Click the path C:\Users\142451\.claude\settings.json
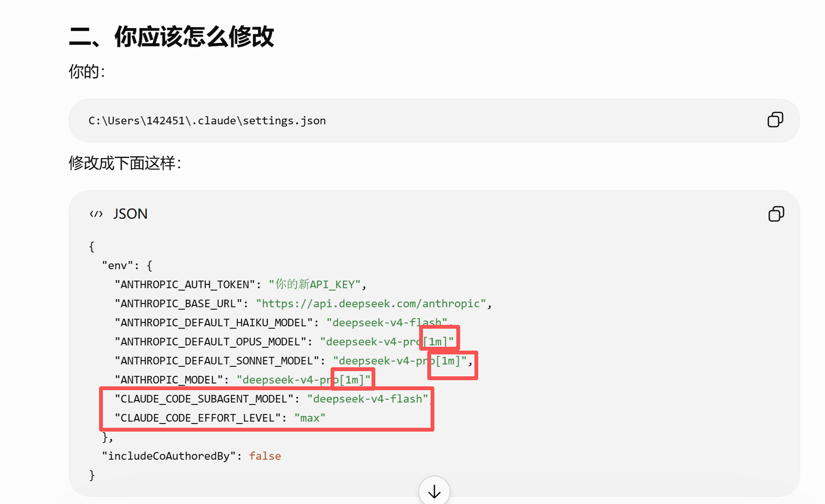Viewport: 825px width, 504px height. pyautogui.click(x=207, y=121)
